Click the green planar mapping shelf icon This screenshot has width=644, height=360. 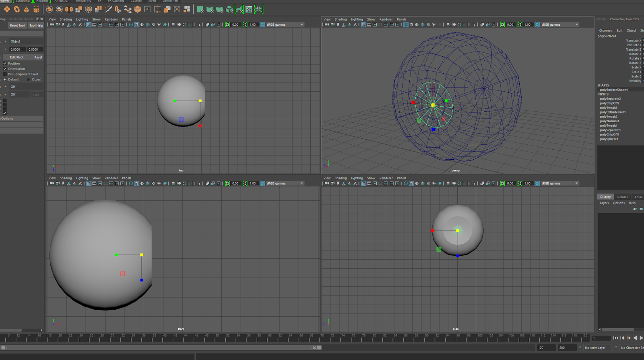[200, 9]
